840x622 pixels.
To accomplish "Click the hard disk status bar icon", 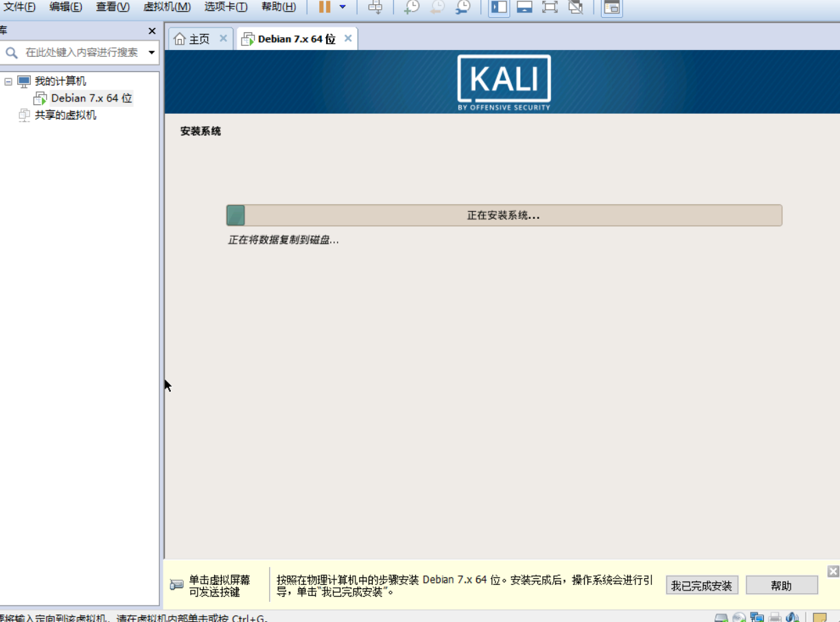I will pyautogui.click(x=721, y=617).
